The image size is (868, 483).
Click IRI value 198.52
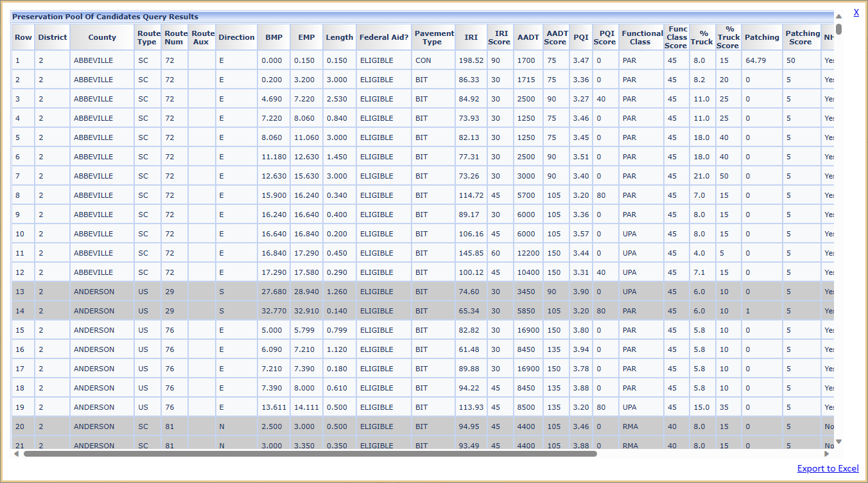click(x=471, y=60)
